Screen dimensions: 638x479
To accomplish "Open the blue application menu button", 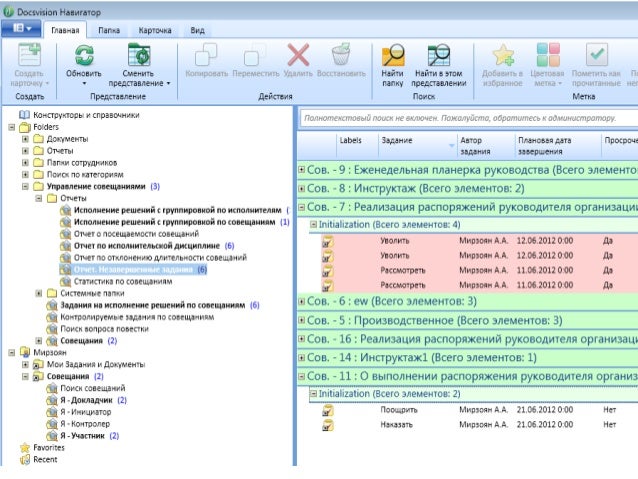I will (21, 28).
